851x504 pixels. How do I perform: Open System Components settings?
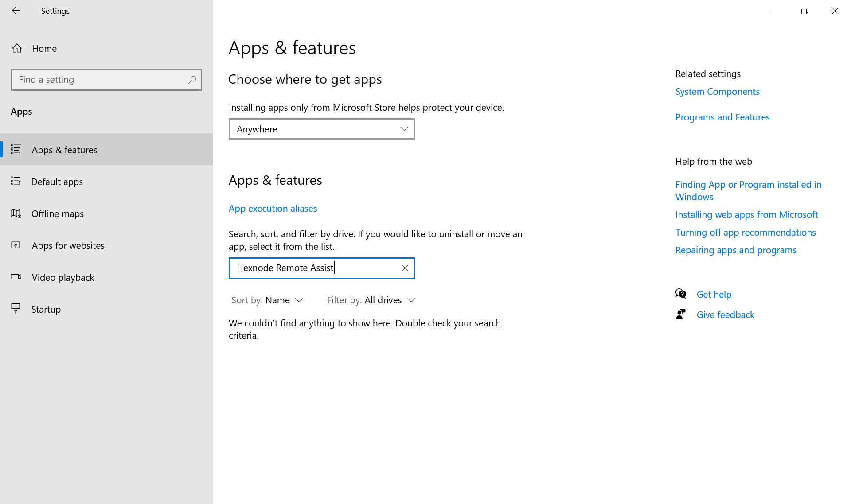717,91
